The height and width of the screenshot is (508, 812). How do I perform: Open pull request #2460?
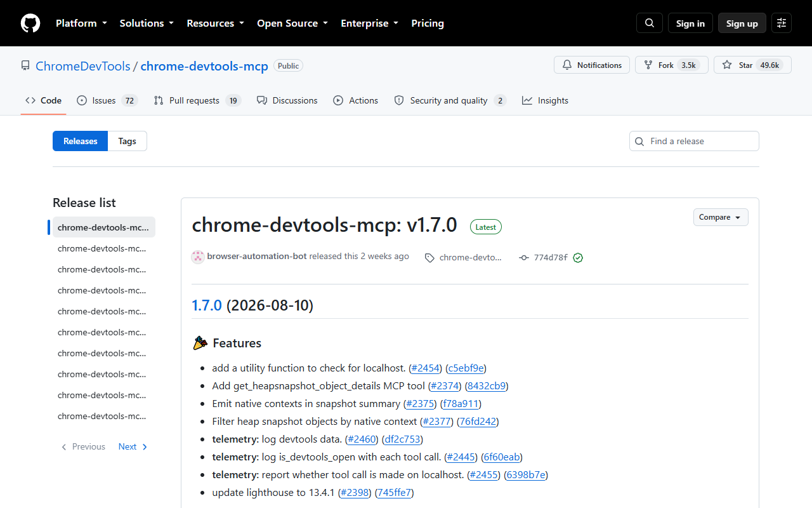point(362,439)
